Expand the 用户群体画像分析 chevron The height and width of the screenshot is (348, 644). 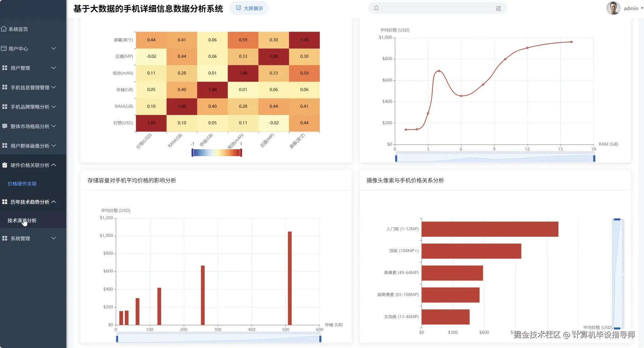[54, 146]
